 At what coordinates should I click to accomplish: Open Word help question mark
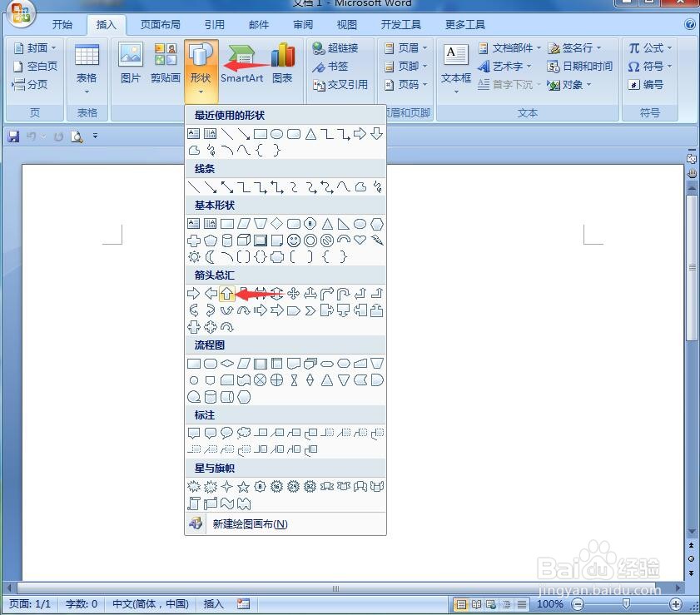pos(690,24)
